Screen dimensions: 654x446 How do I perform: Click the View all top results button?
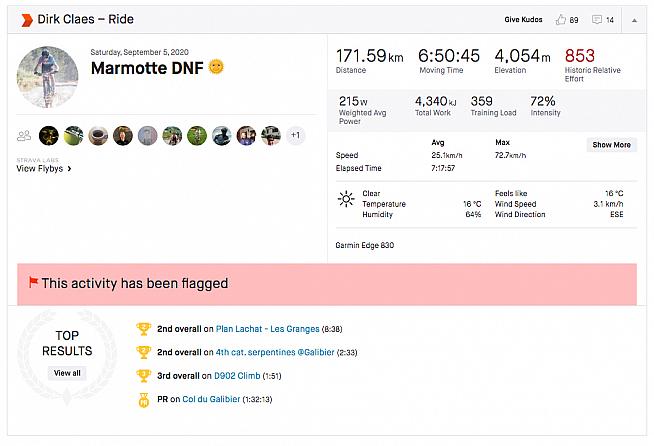pos(67,373)
